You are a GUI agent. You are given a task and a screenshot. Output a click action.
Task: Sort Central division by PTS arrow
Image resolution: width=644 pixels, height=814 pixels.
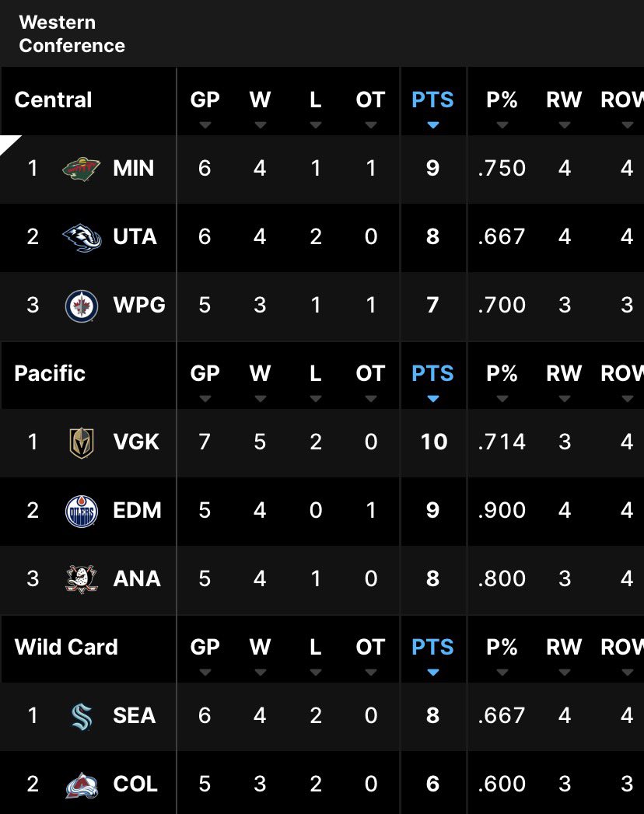(x=432, y=124)
